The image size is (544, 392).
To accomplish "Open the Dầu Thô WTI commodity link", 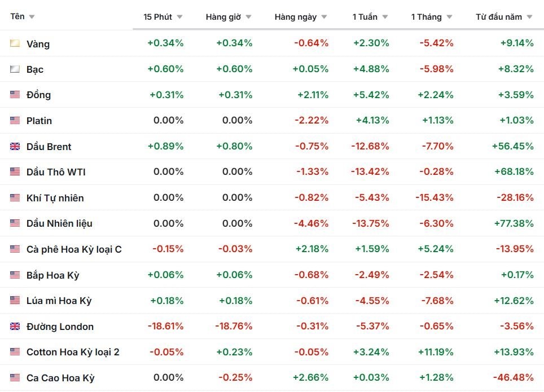I will point(56,172).
